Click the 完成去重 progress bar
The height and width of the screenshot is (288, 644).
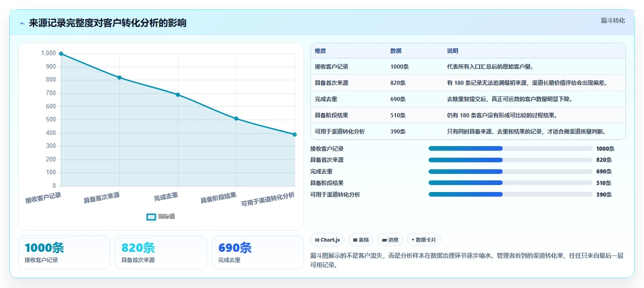point(511,172)
